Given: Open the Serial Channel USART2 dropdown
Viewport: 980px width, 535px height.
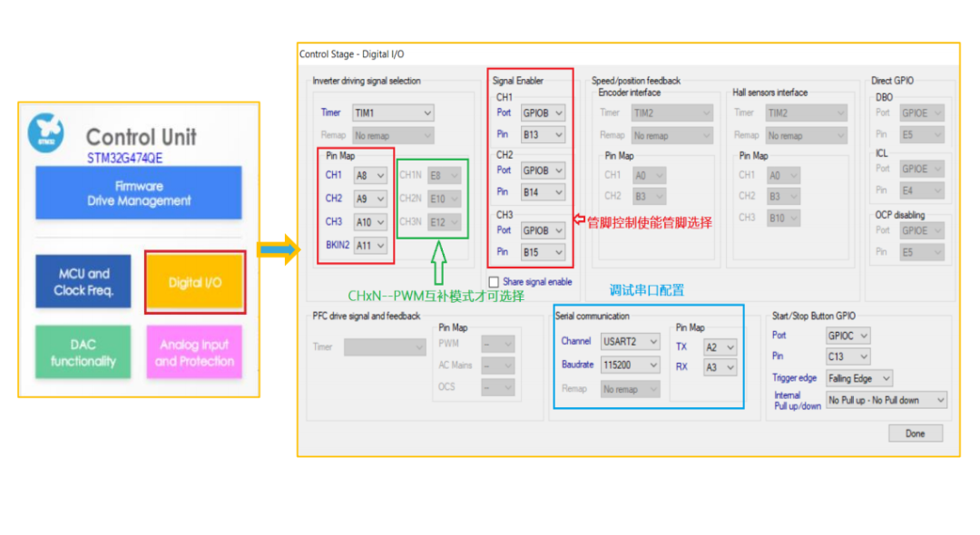Looking at the screenshot, I should click(629, 342).
